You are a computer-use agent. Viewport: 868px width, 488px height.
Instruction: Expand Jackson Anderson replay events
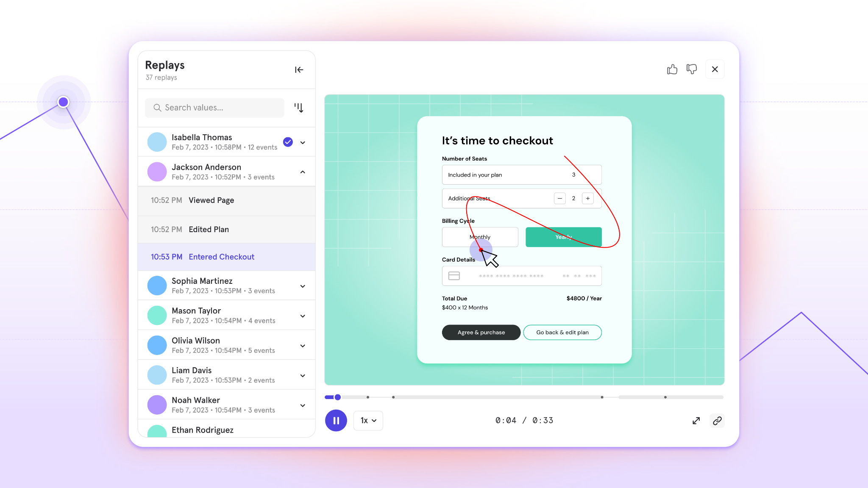pyautogui.click(x=302, y=172)
